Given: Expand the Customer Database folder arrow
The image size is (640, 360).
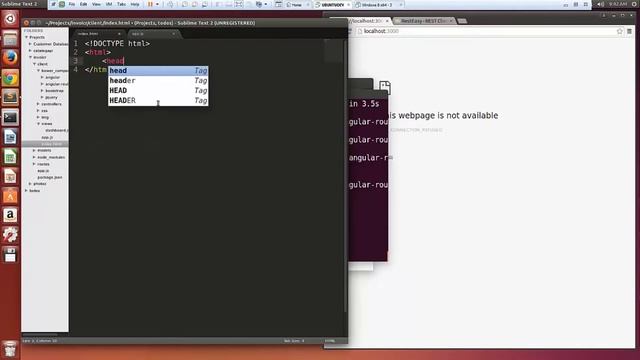Looking at the screenshot, I should tap(30, 44).
